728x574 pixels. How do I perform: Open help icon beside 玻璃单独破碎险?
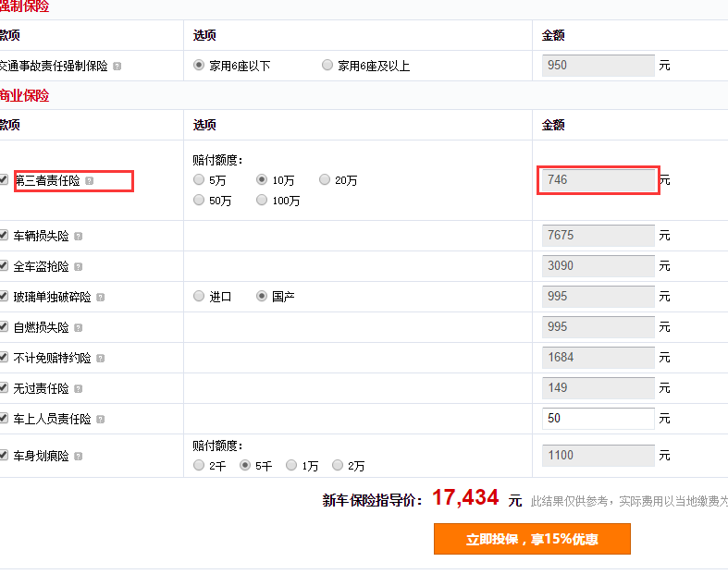click(101, 298)
